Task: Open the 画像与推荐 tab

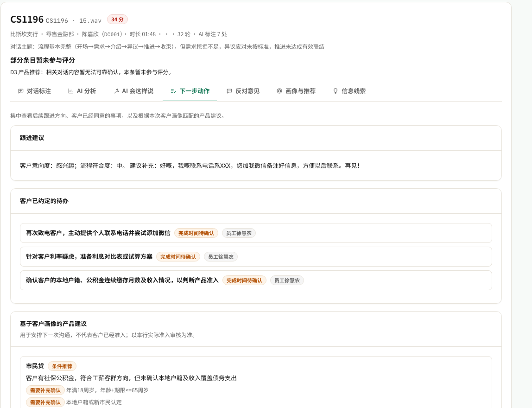Action: coord(296,91)
